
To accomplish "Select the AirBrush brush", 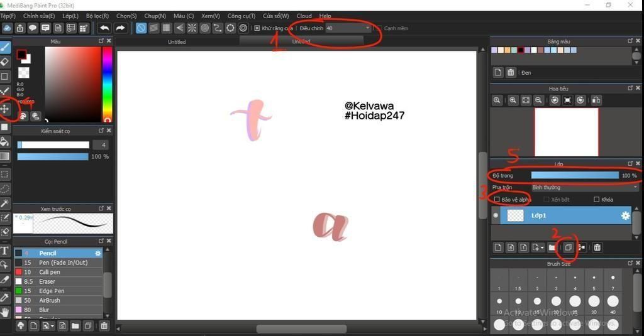I will pos(58,300).
